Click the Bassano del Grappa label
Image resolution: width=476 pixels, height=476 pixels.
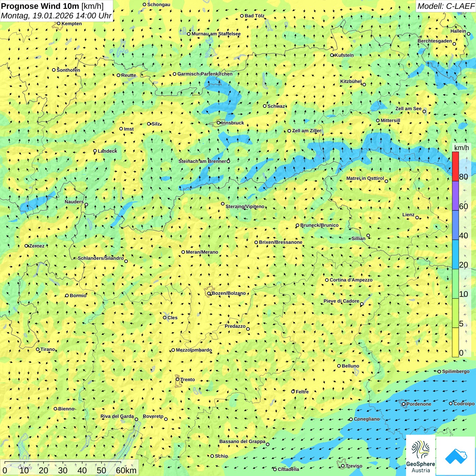pos(242,441)
